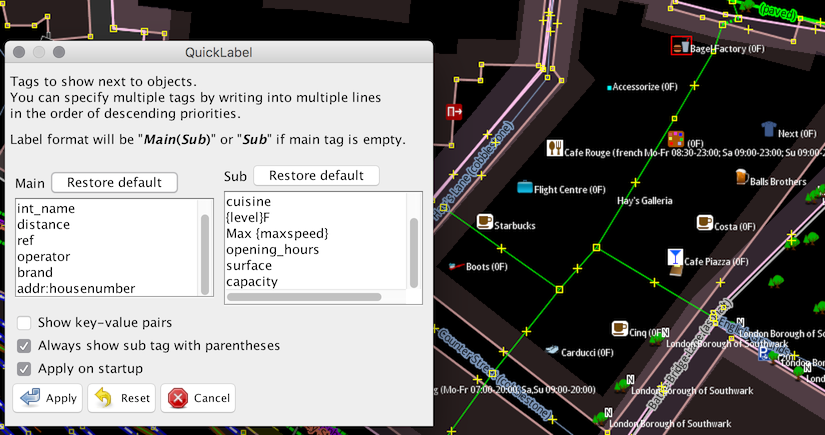The width and height of the screenshot is (825, 435).
Task: Click the Next (0F) map label
Action: point(797,134)
